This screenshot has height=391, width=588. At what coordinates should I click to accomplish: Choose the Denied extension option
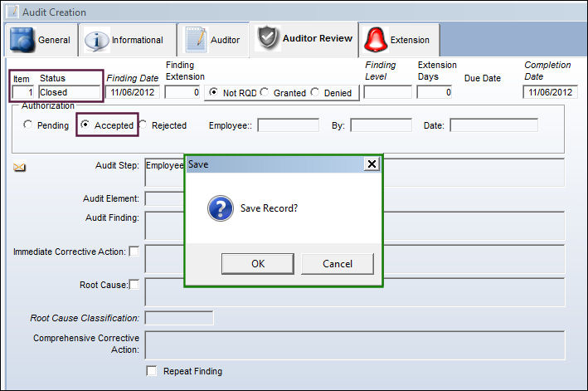tap(315, 92)
